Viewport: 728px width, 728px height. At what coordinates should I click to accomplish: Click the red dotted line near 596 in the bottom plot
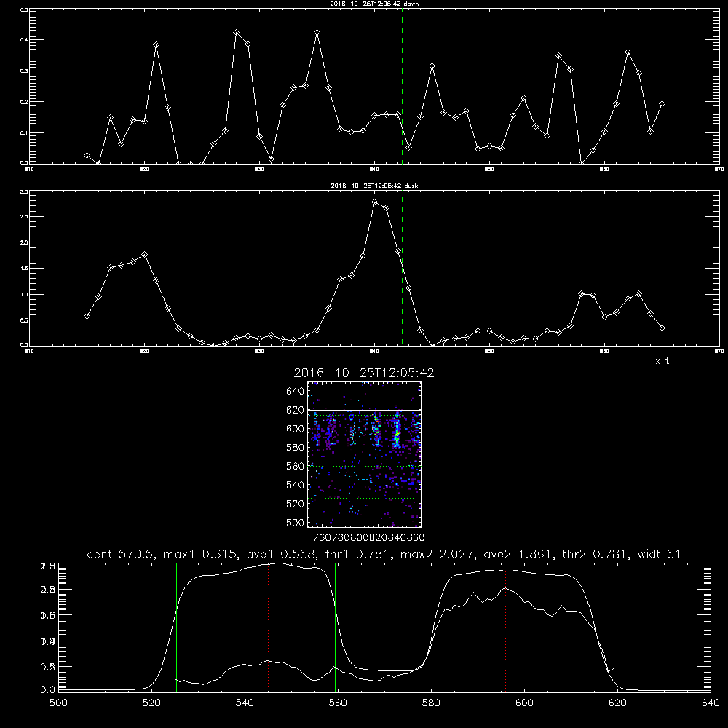506,627
